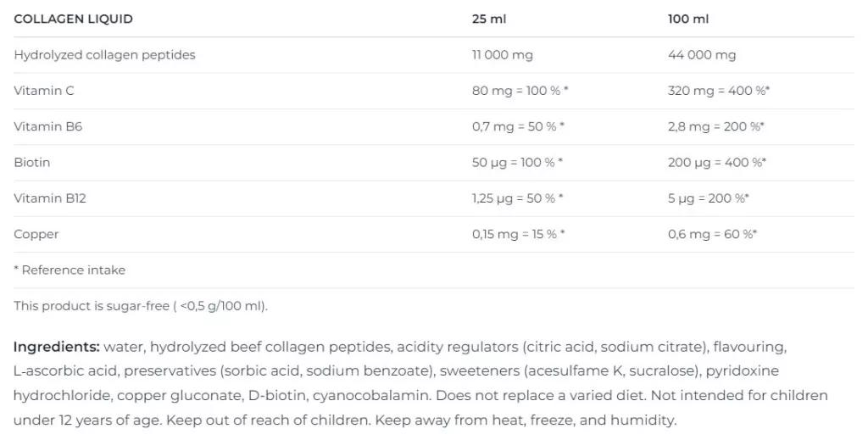This screenshot has width=868, height=440.
Task: Click the Reference intake footnote
Action: (70, 270)
